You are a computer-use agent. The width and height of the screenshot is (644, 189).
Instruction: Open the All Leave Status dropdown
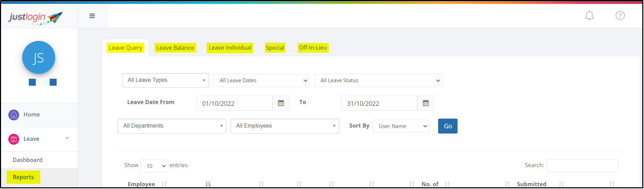tap(378, 80)
